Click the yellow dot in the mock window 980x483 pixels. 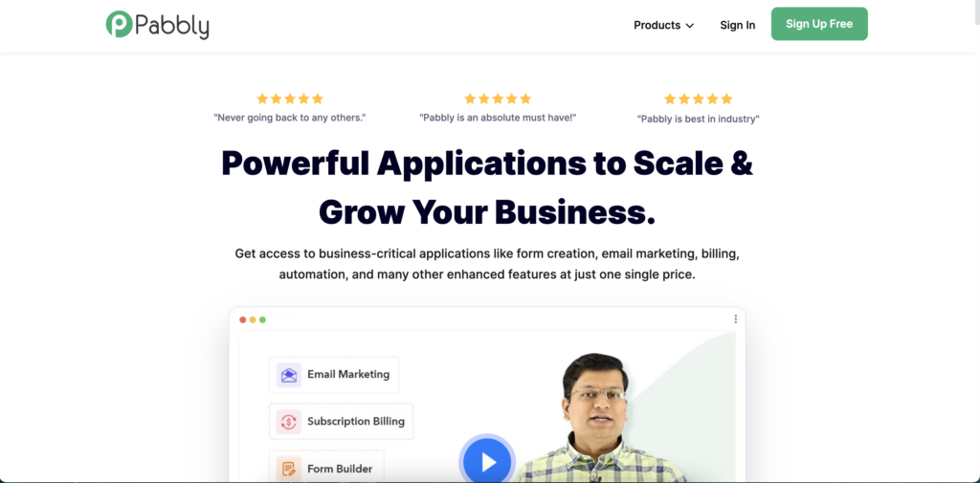(x=253, y=319)
